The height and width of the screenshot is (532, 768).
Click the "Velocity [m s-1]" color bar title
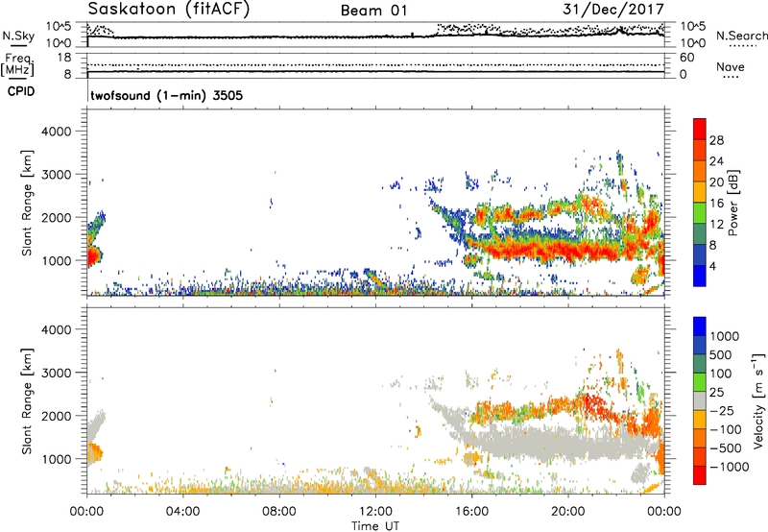[758, 400]
